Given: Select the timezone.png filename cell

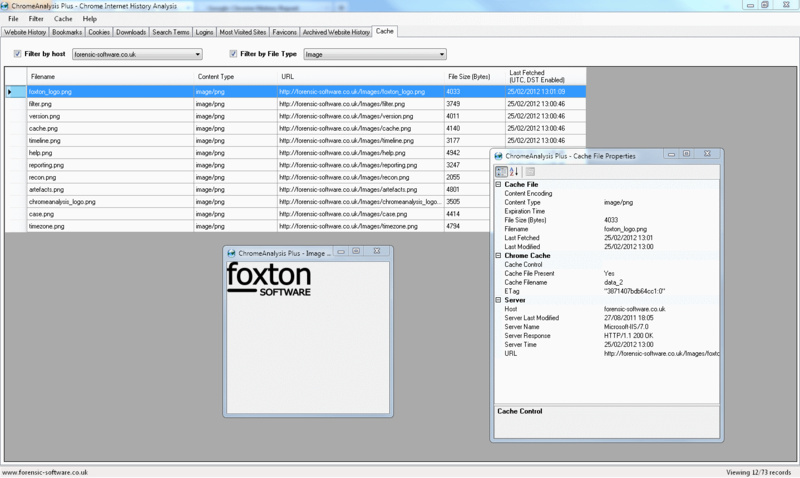Looking at the screenshot, I should [110, 227].
